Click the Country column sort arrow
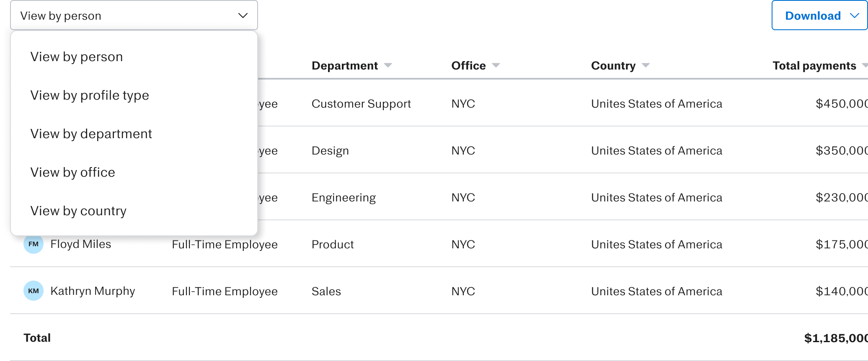Image resolution: width=868 pixels, height=361 pixels. pyautogui.click(x=646, y=65)
